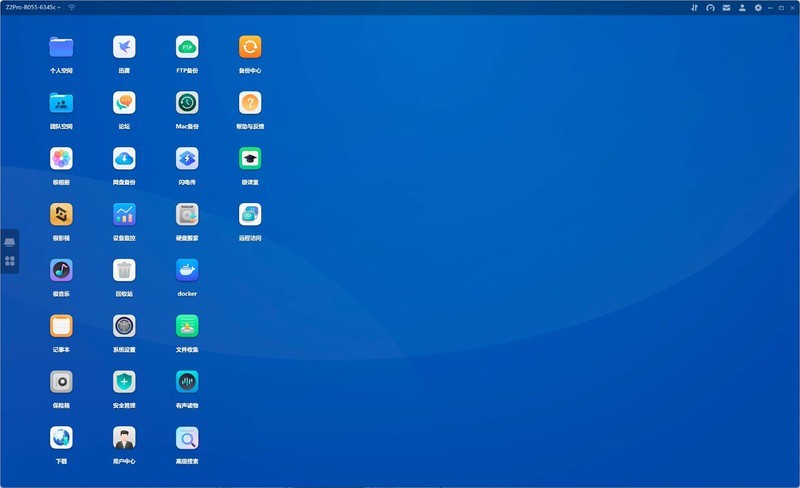The height and width of the screenshot is (488, 800).
Task: Launch the Mac备份 Time Machine app
Action: pyautogui.click(x=187, y=103)
